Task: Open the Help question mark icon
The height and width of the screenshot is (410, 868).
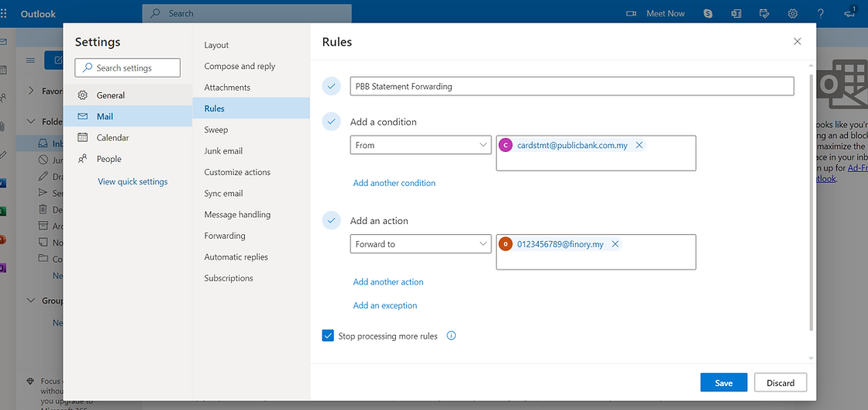Action: [821, 13]
